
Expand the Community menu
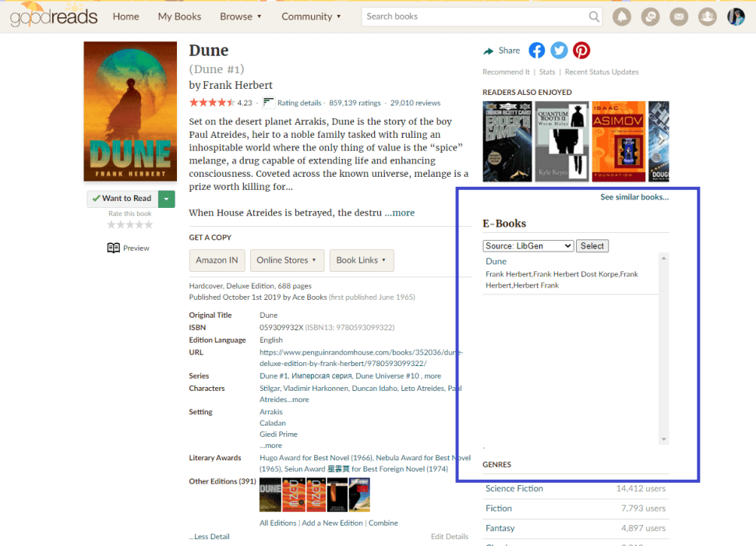pyautogui.click(x=311, y=16)
